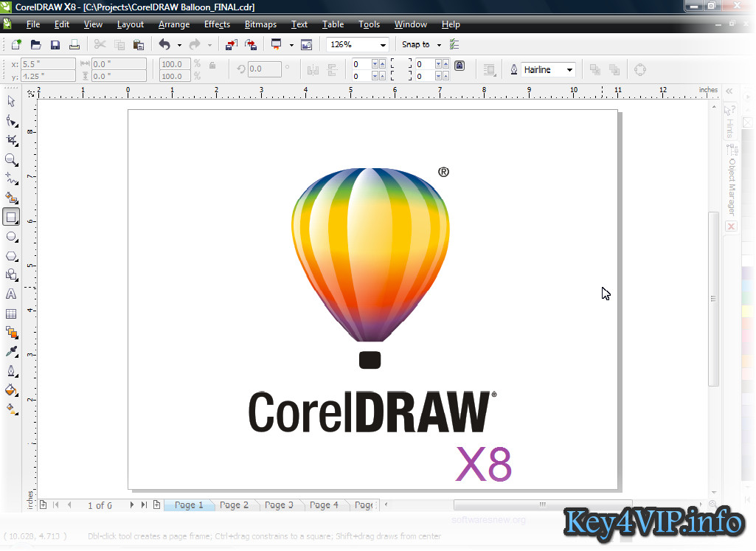Screen dimensions: 756x551
Task: Click the Import icon
Action: [232, 45]
